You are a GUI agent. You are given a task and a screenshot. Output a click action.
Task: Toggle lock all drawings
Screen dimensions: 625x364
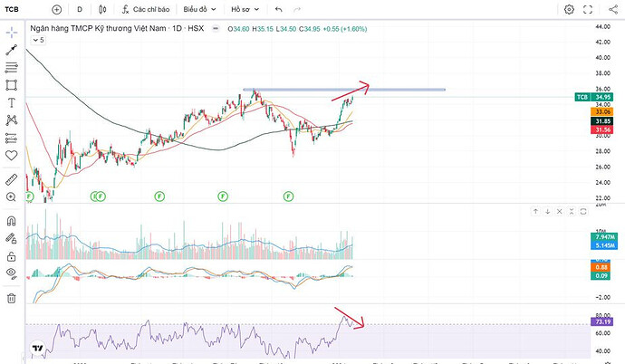[12, 256]
